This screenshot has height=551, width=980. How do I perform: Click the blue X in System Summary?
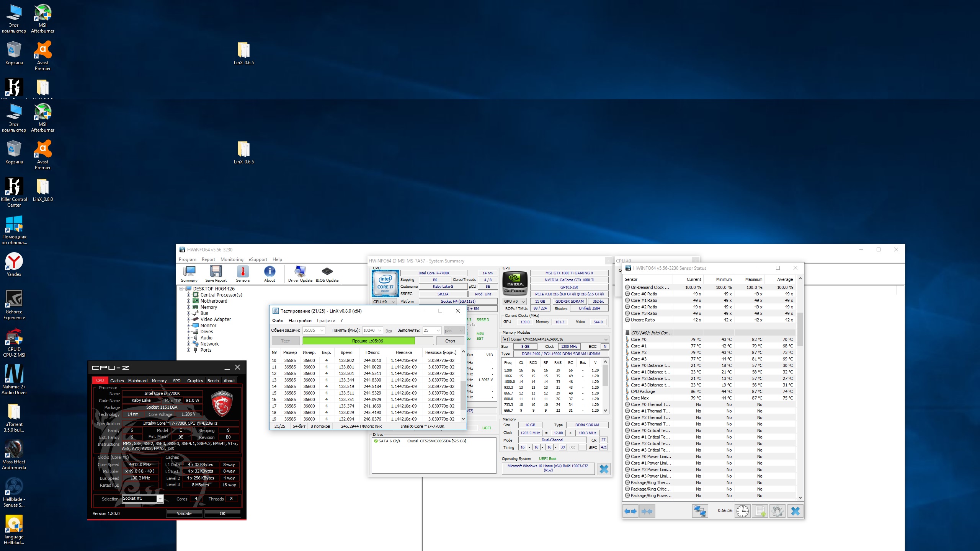(604, 469)
